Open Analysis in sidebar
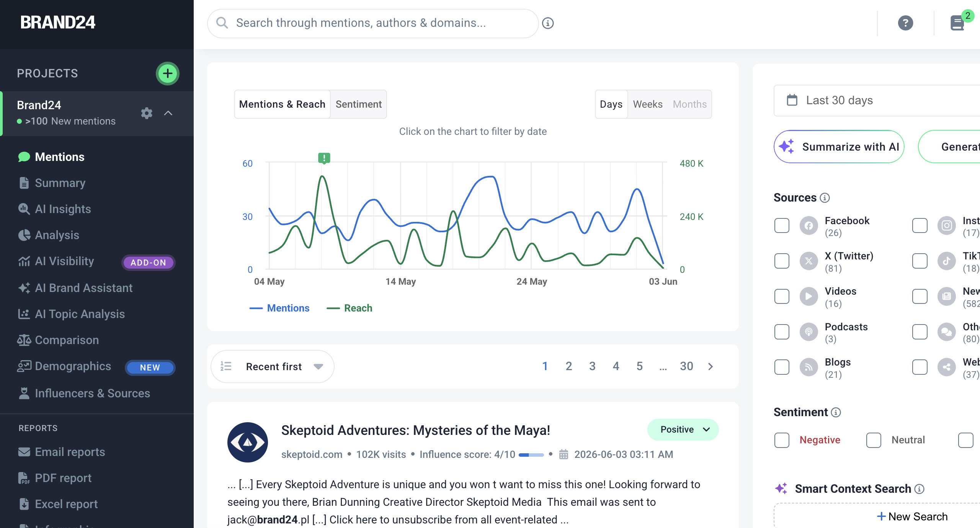The height and width of the screenshot is (528, 980). point(57,235)
